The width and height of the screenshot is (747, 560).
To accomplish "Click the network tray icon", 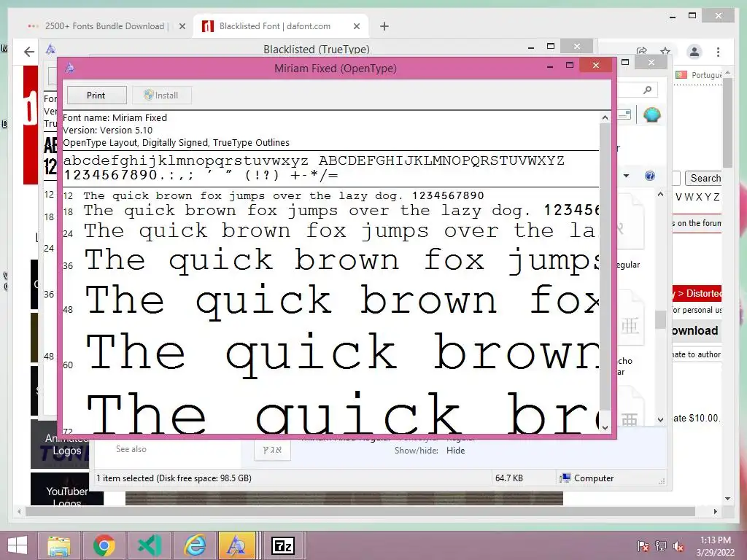I will pos(661,545).
